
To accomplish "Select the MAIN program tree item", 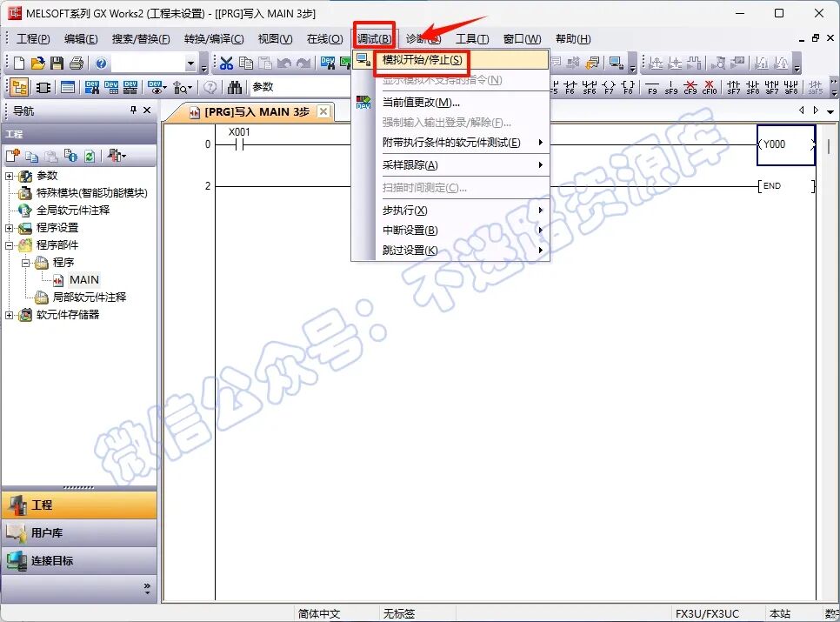I will pos(83,279).
